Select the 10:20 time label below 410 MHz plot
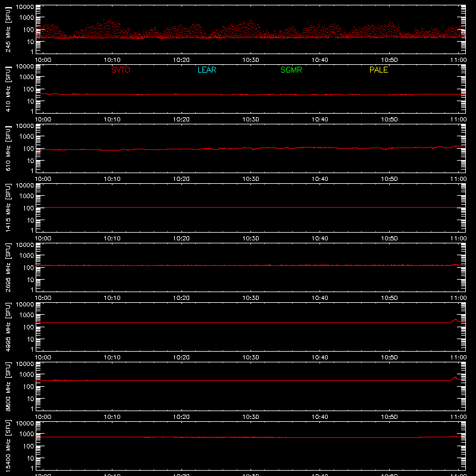Image resolution: width=476 pixels, height=476 pixels. 181,120
